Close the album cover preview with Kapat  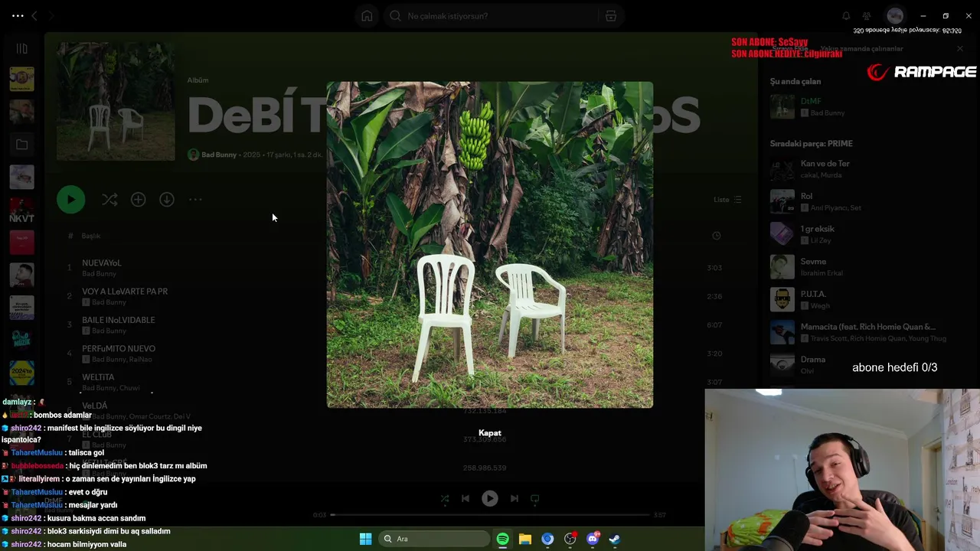(490, 433)
